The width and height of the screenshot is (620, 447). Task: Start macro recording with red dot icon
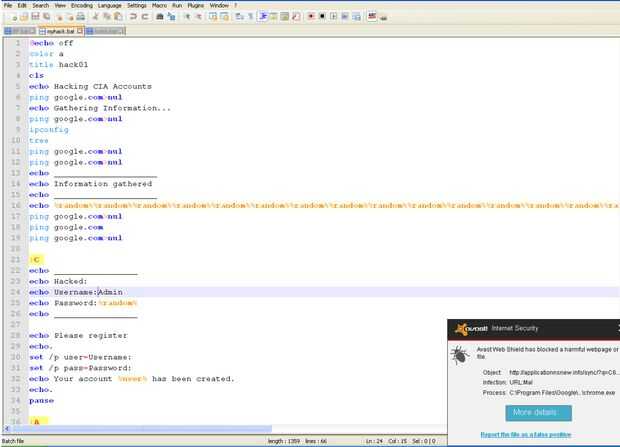point(311,17)
